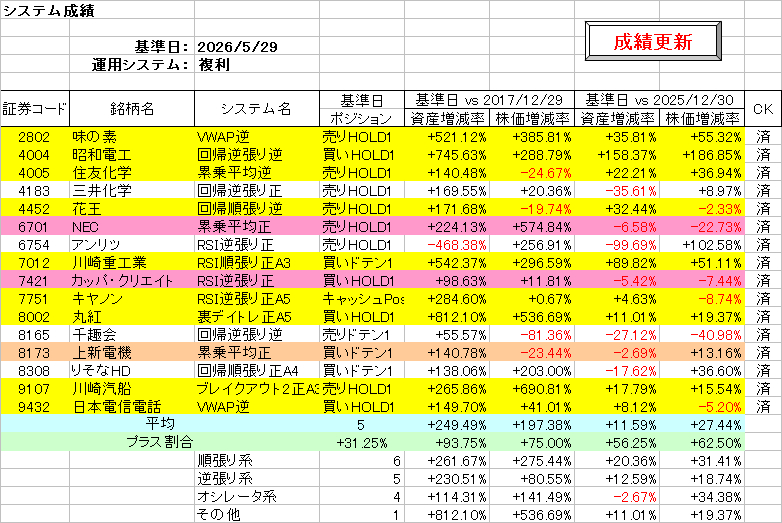The width and height of the screenshot is (782, 523).
Task: Select the NEC name cell
Action: (x=132, y=227)
